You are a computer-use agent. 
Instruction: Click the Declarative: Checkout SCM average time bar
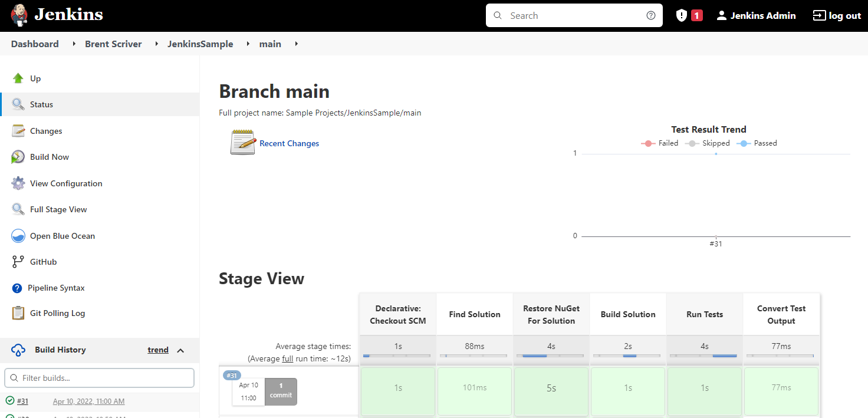pos(397,356)
